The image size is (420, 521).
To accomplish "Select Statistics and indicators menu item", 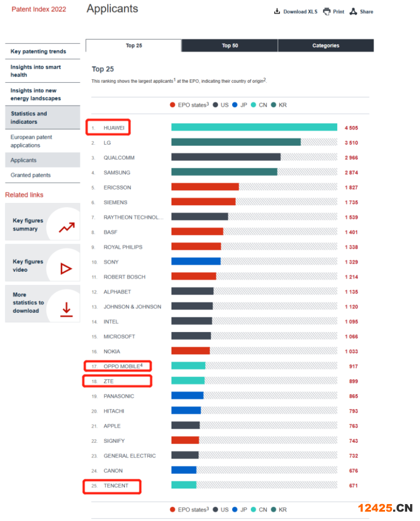I will tap(43, 118).
